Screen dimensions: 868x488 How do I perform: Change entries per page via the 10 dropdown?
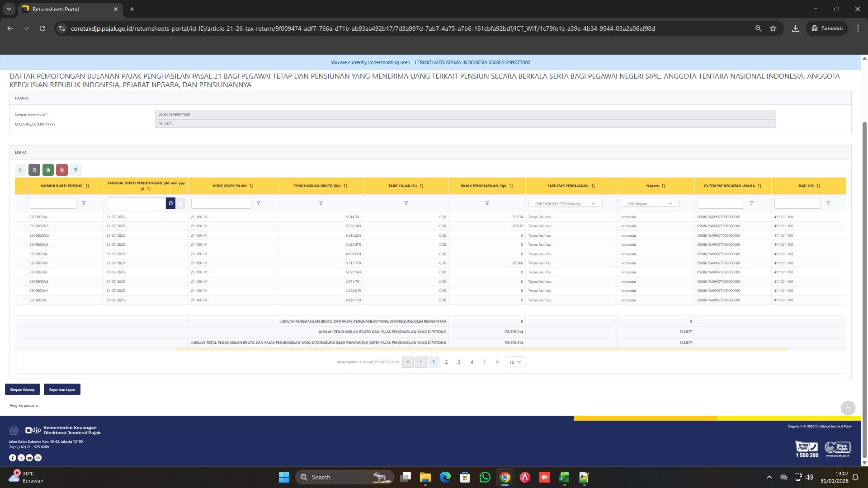(515, 362)
